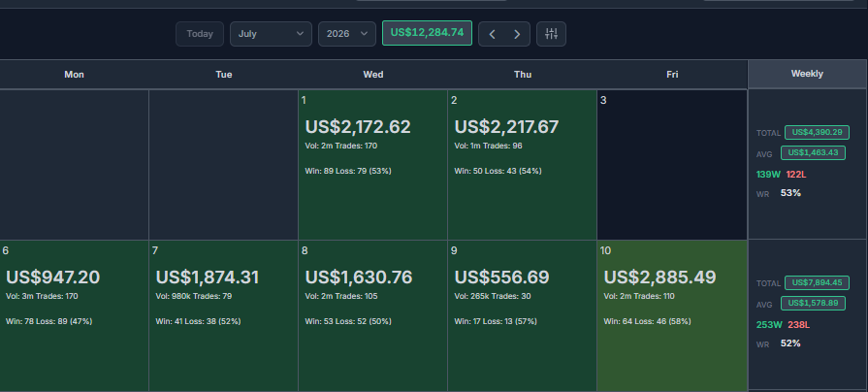868x392 pixels.
Task: Click the US$2,172.62 profit value
Action: [x=358, y=127]
